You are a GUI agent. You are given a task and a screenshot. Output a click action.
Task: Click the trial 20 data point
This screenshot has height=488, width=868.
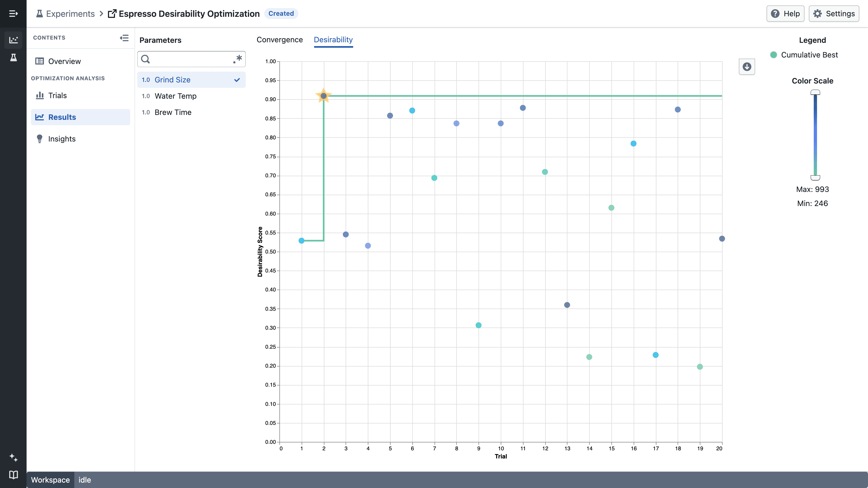[722, 239]
